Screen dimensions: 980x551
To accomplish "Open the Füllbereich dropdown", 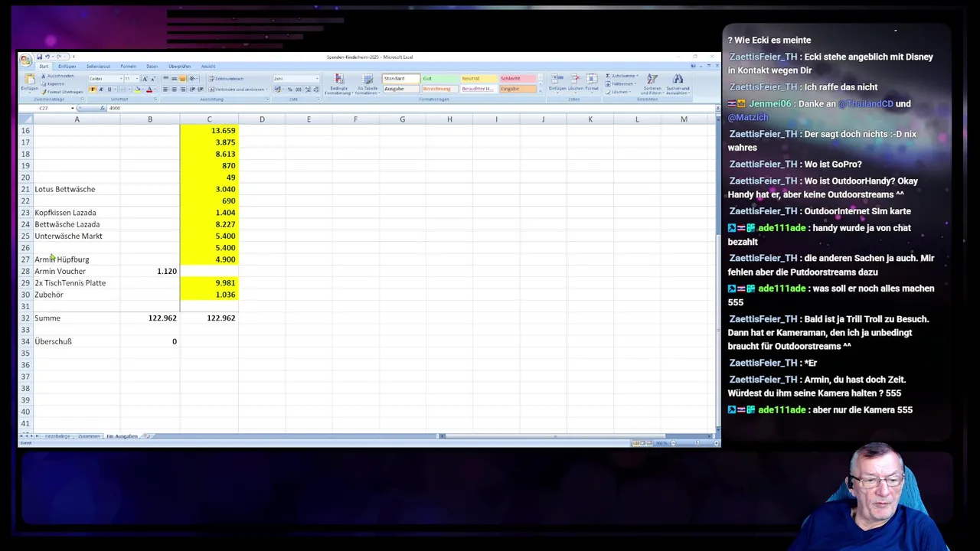I will click(620, 84).
